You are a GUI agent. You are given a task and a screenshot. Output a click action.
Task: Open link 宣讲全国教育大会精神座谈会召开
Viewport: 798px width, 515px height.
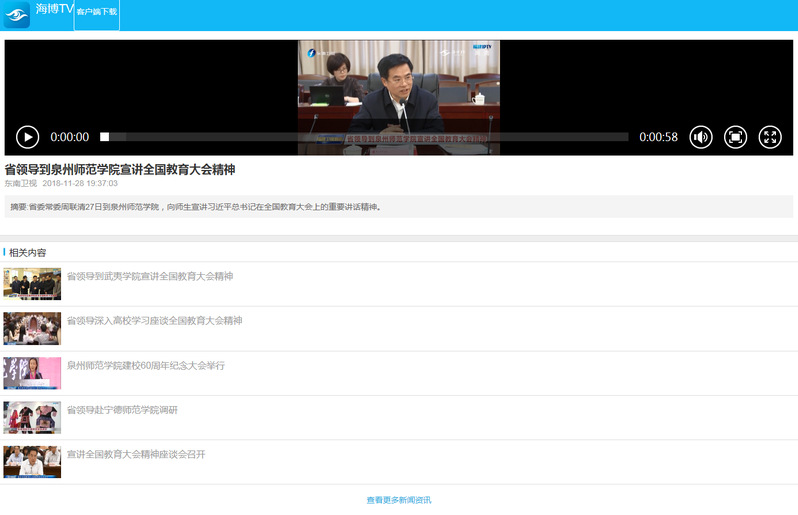[x=136, y=455]
